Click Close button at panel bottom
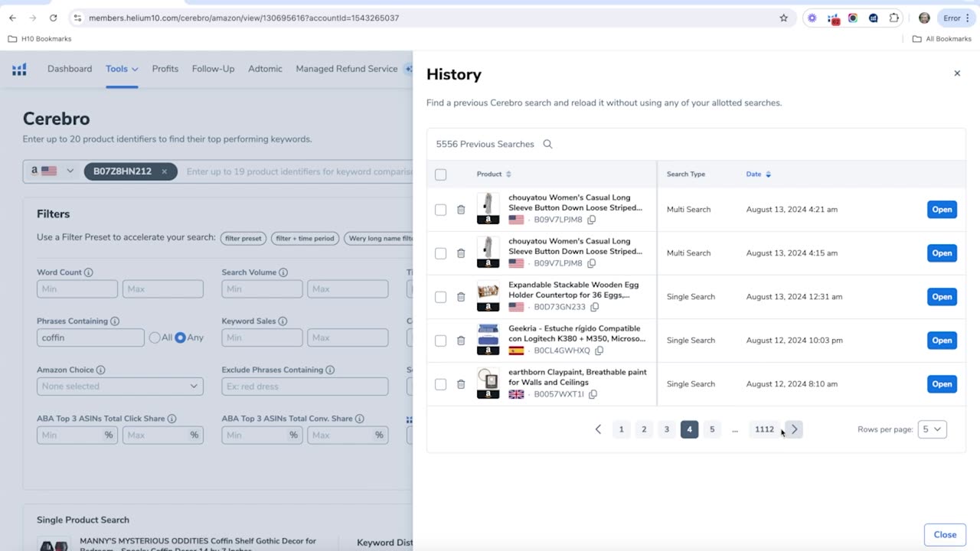 pos(945,535)
